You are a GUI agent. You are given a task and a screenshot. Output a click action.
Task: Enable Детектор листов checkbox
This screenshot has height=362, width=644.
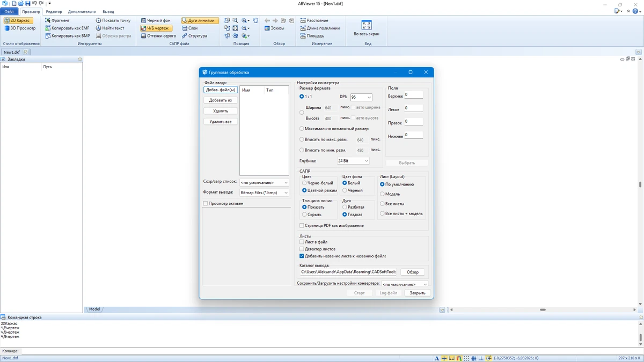point(317,249)
